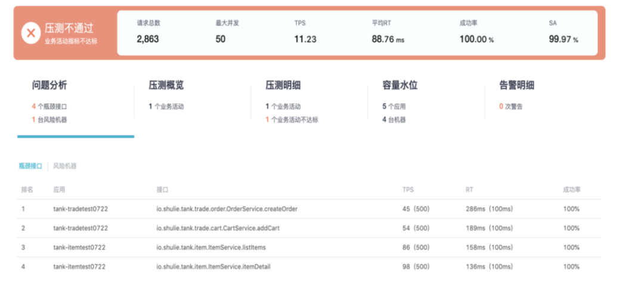Click the 业务活动指标不达标 subtitle
This screenshot has height=299, width=644.
click(x=71, y=42)
